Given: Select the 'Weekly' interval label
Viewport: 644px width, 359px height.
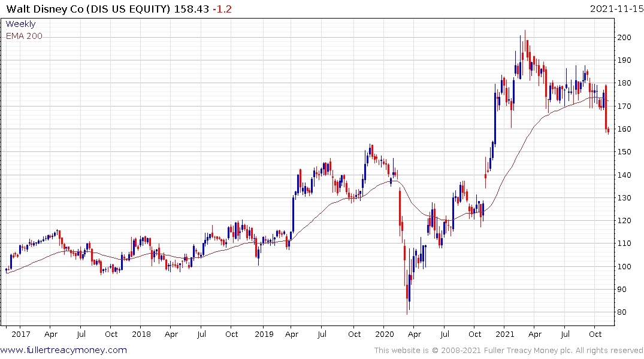Looking at the screenshot, I should pos(20,24).
